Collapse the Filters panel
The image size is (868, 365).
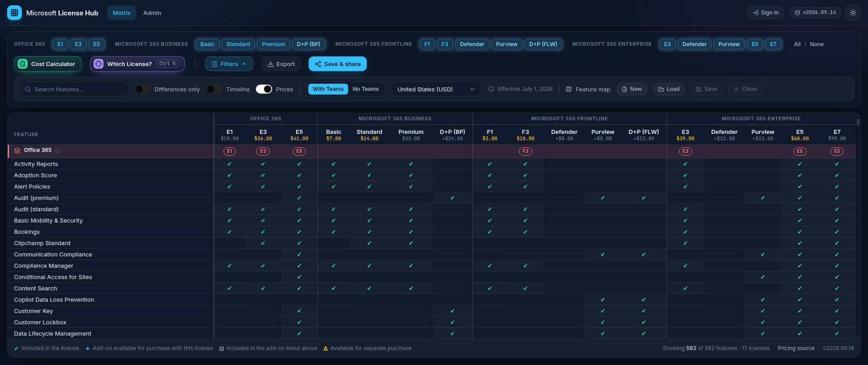229,64
